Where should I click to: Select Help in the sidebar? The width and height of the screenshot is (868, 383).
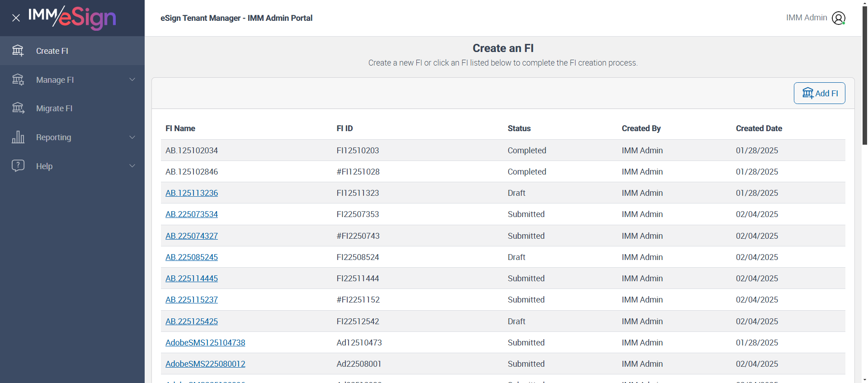point(72,166)
